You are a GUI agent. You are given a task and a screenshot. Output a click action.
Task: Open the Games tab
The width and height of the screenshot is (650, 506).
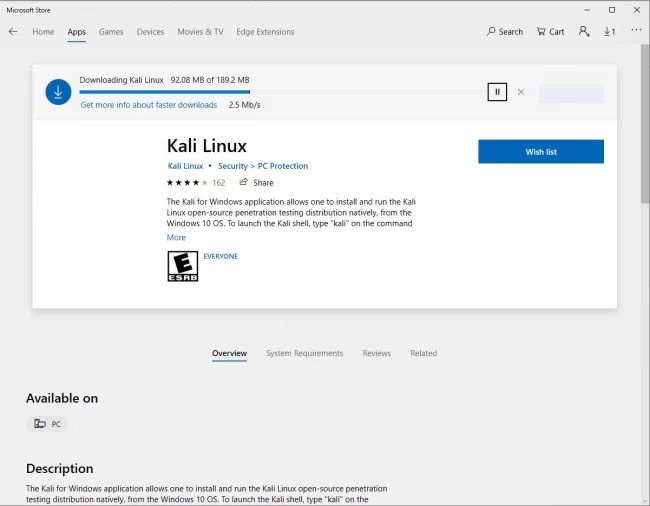(x=111, y=32)
